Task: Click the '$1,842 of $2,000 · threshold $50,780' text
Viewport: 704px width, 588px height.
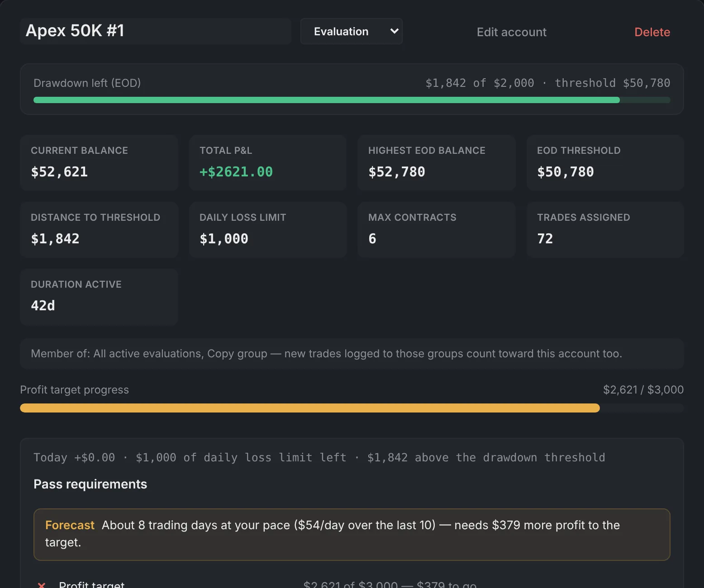Action: coord(548,83)
